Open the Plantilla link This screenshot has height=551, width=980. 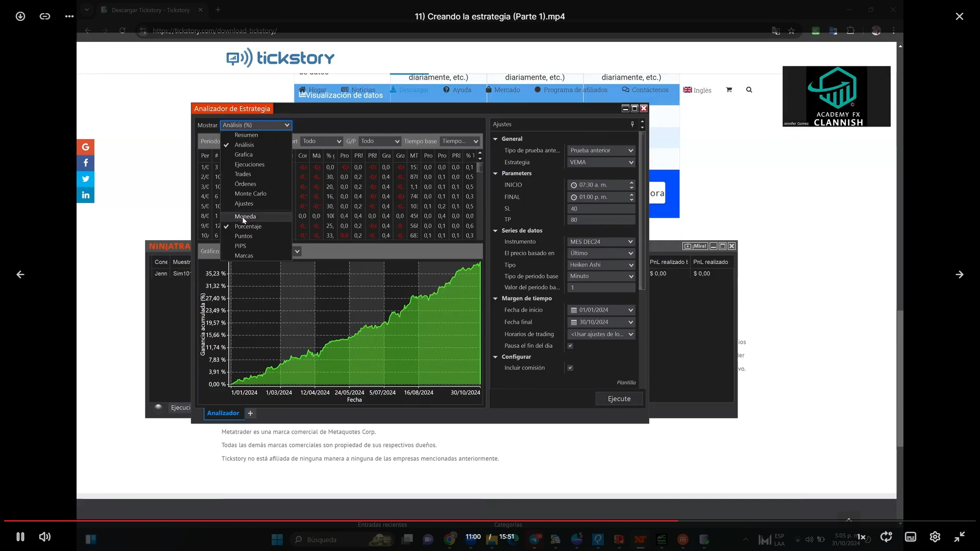click(x=626, y=383)
